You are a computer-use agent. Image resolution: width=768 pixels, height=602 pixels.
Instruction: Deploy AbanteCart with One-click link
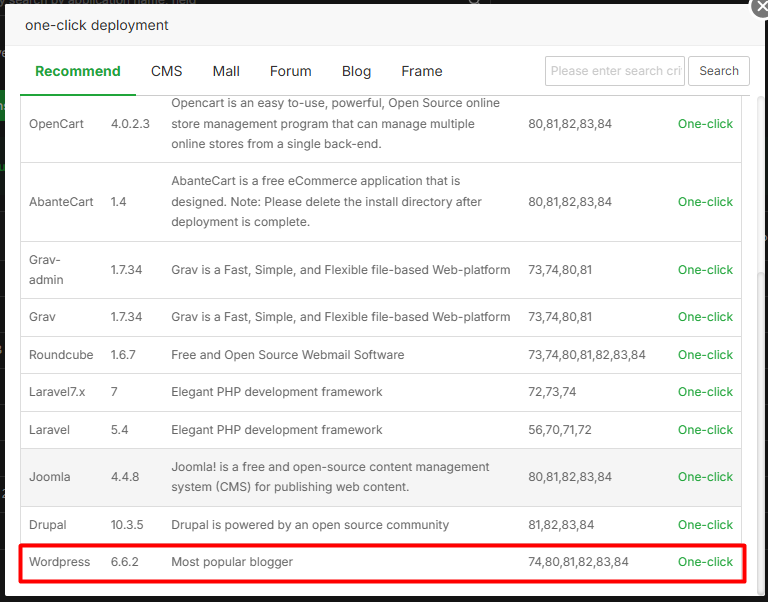click(x=705, y=202)
